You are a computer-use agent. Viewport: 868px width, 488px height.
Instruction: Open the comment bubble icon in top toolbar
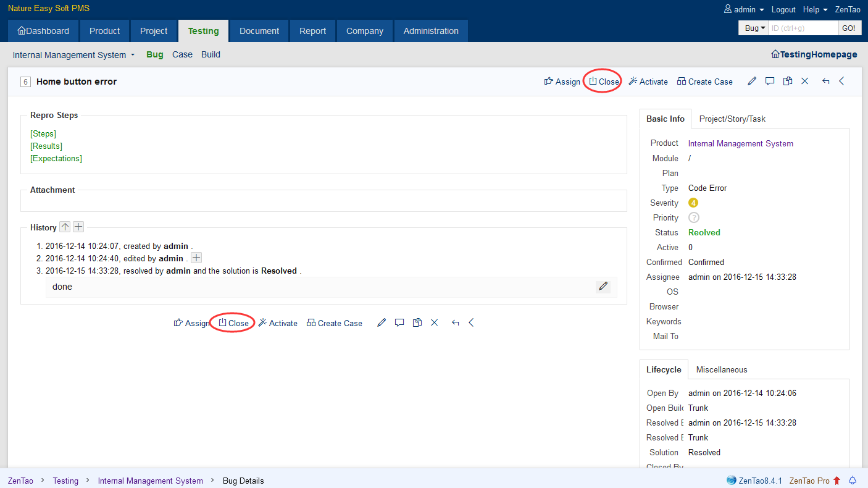pyautogui.click(x=769, y=81)
